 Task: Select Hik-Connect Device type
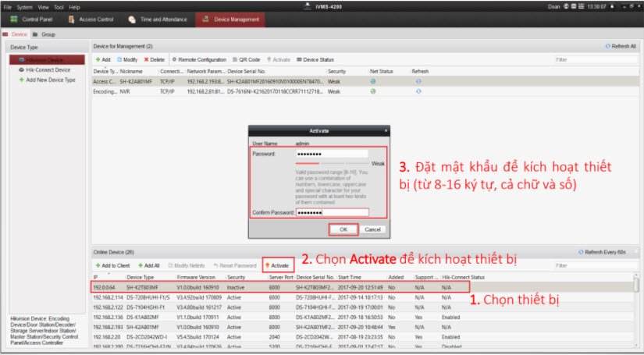click(44, 70)
